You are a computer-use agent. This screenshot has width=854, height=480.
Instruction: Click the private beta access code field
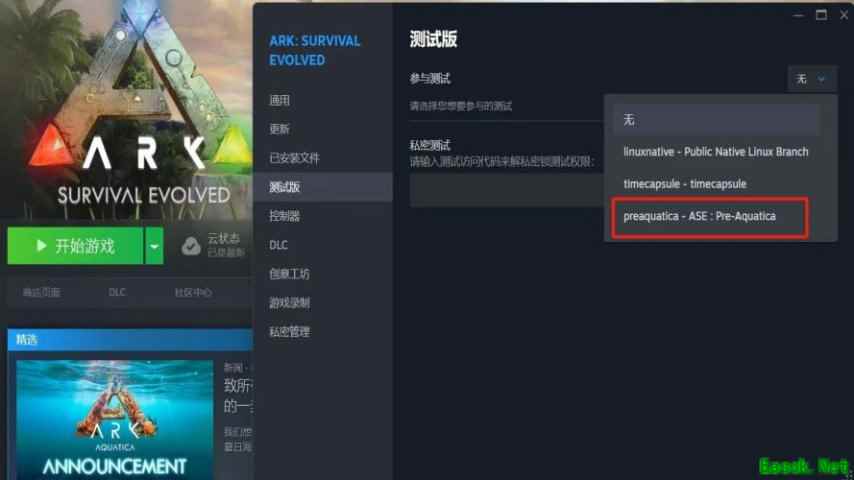pos(507,191)
